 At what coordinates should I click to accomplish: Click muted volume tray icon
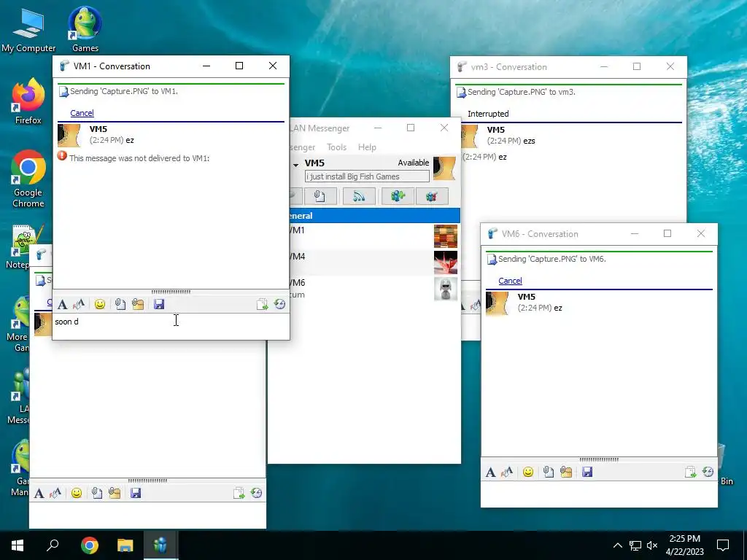pyautogui.click(x=653, y=545)
